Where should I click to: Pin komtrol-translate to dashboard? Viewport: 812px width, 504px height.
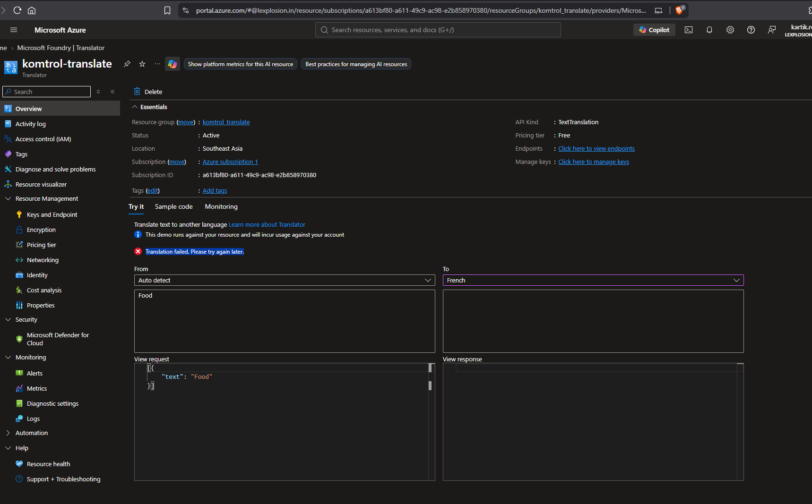point(127,64)
